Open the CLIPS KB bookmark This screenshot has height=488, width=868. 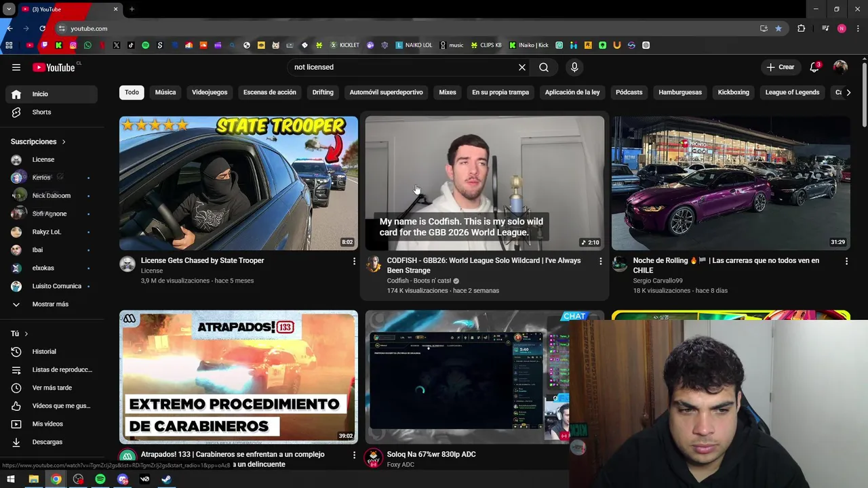486,45
